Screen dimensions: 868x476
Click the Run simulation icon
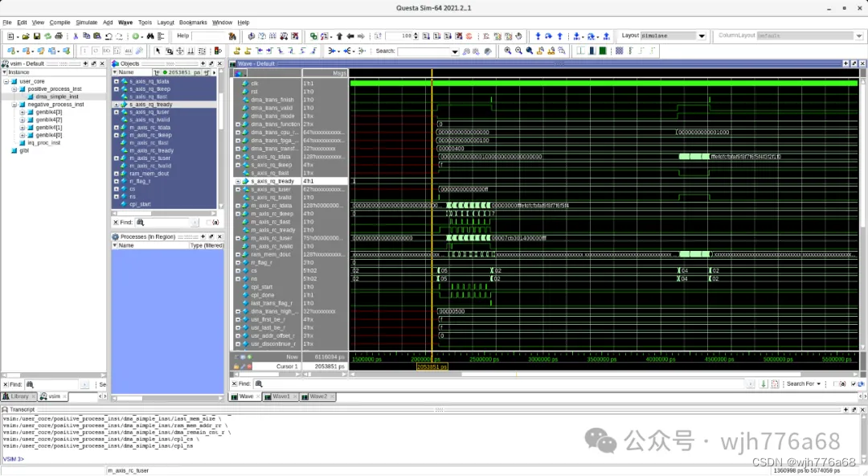pyautogui.click(x=426, y=36)
